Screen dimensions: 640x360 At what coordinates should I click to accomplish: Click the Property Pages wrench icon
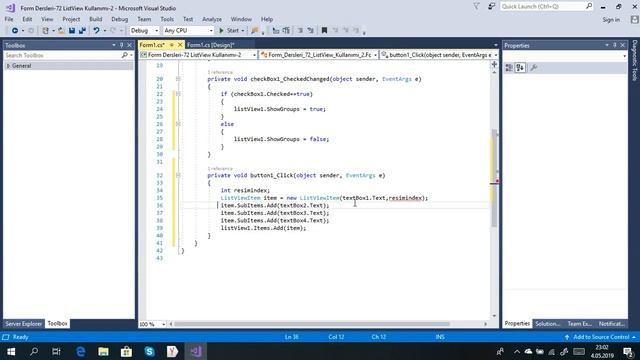(x=533, y=68)
